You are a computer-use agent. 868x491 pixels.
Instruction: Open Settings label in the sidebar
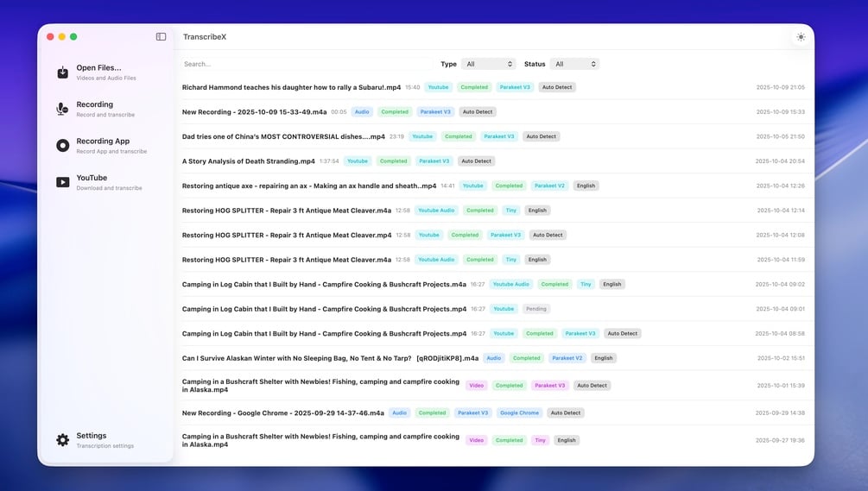[x=92, y=436]
